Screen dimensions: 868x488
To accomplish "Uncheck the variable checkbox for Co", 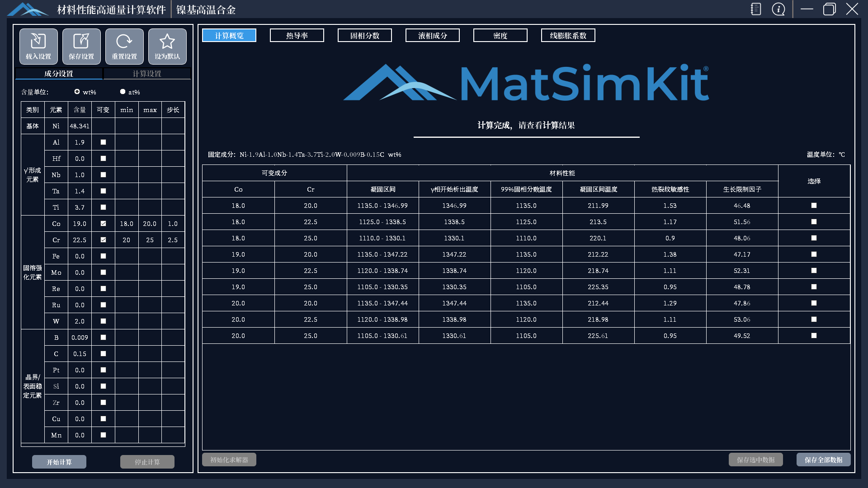I will coord(103,224).
